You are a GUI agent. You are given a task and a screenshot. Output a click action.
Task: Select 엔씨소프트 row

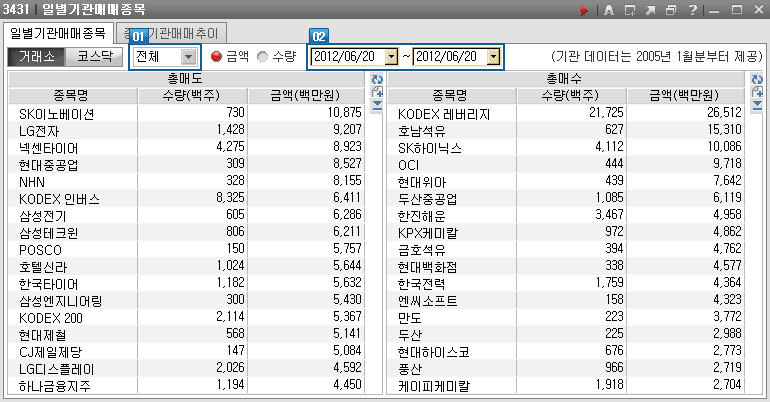click(x=566, y=300)
